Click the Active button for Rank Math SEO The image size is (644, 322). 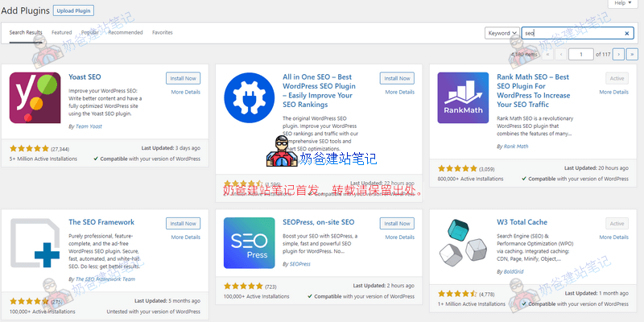click(617, 78)
